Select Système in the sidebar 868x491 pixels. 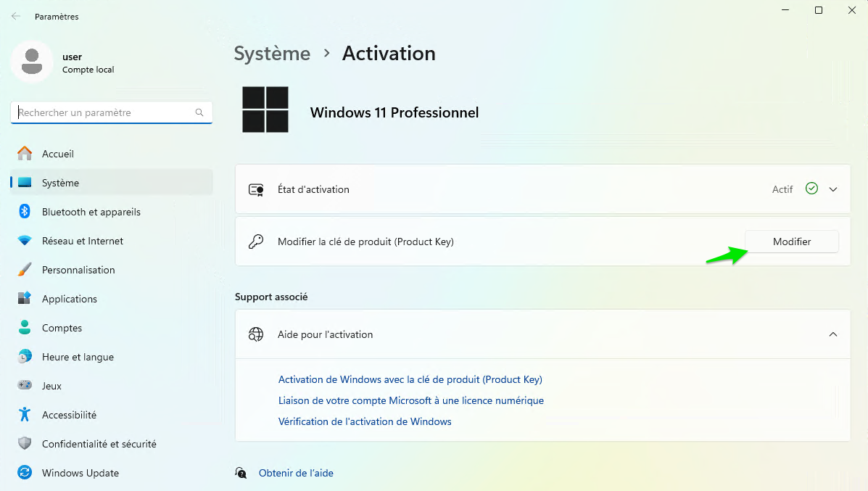(x=111, y=183)
